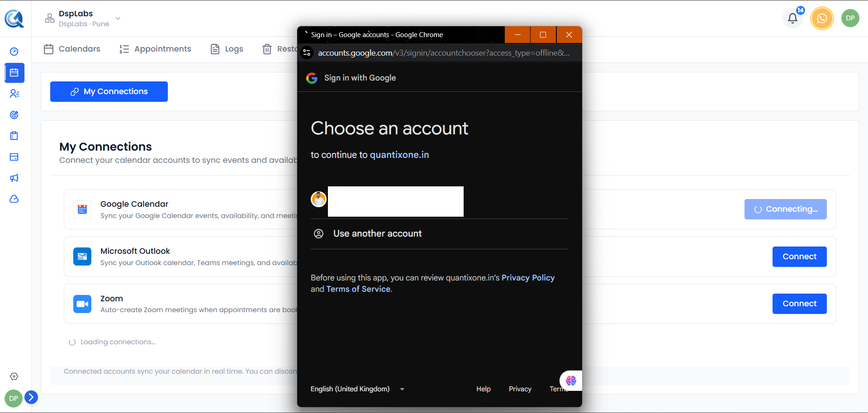Click the 'Choose an account' heading

pos(389,128)
